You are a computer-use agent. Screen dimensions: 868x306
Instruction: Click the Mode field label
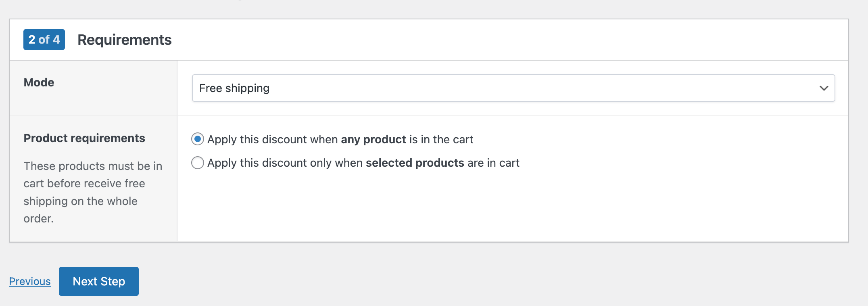tap(39, 82)
